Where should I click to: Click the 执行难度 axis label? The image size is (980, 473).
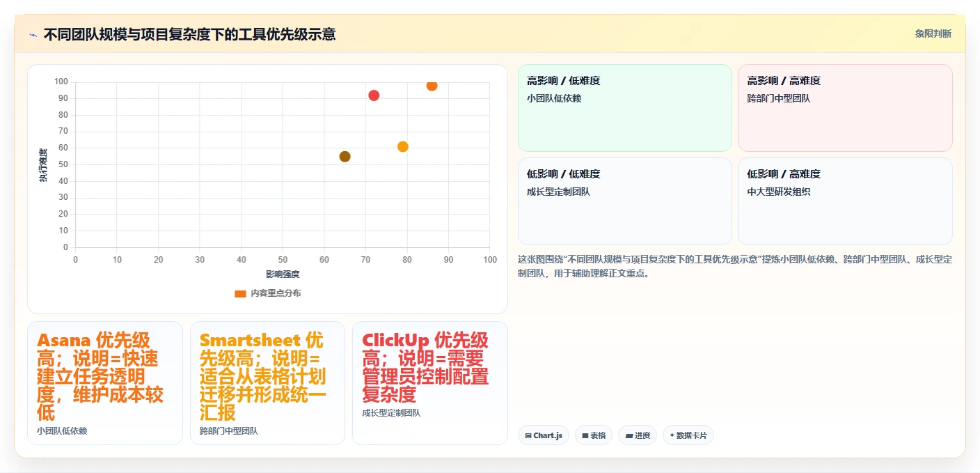coord(43,165)
